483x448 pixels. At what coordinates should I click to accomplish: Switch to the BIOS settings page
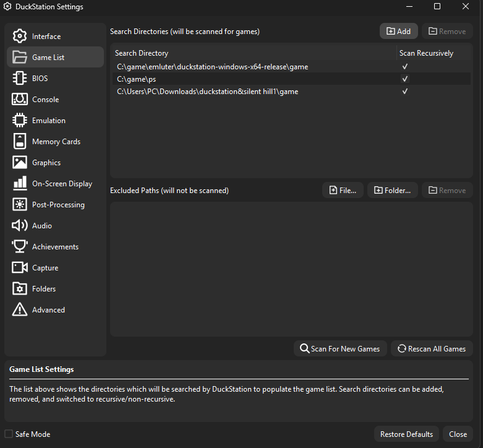tap(56, 78)
